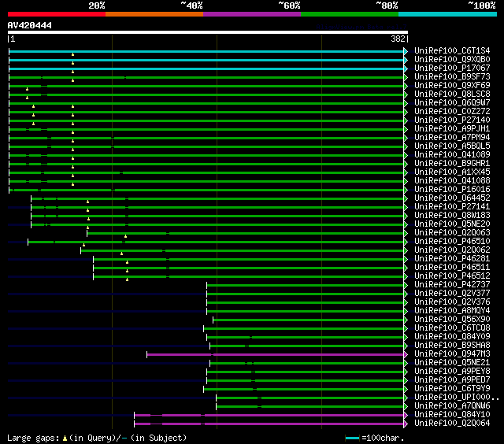Click the green ~80% identity legend segment
Viewport: 504px width, 444px height.
click(350, 14)
